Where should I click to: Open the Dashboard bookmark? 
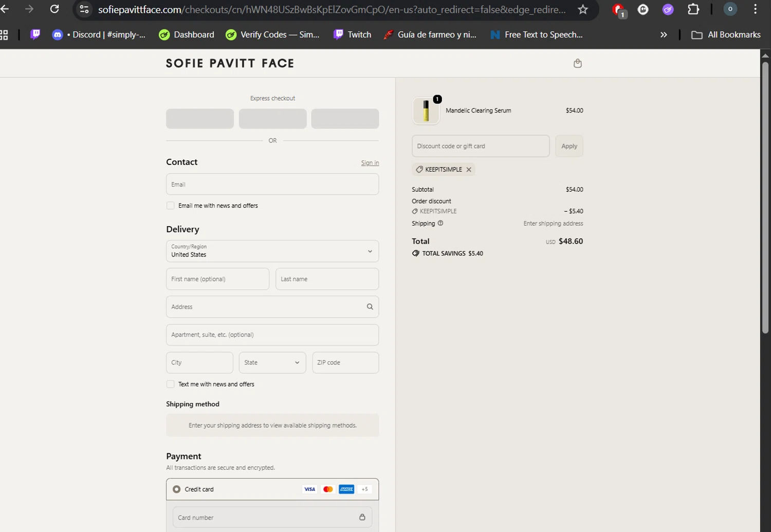tap(187, 34)
